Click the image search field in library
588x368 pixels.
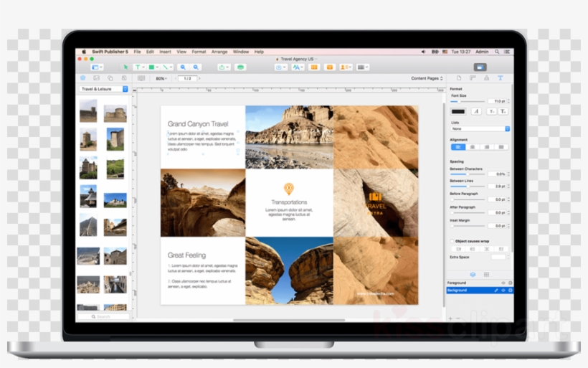[104, 316]
